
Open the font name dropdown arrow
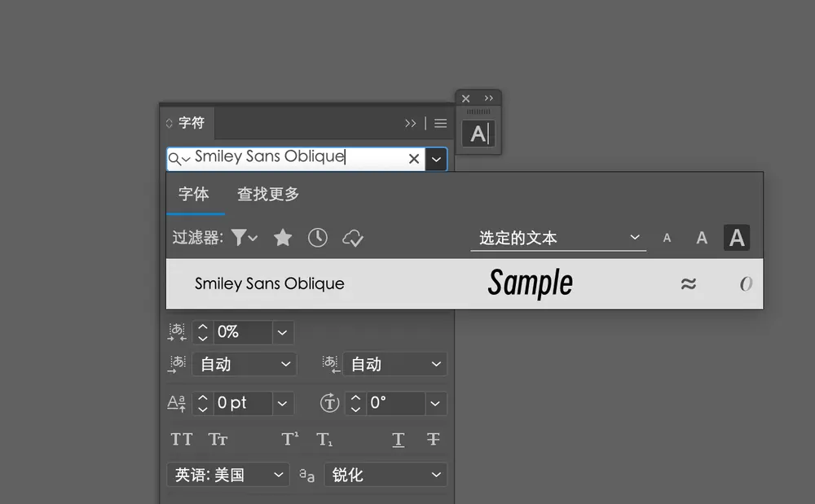[x=437, y=159]
